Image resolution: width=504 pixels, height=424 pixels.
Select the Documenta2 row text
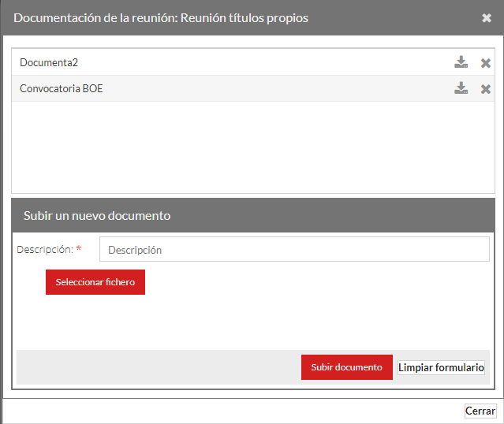tap(49, 62)
